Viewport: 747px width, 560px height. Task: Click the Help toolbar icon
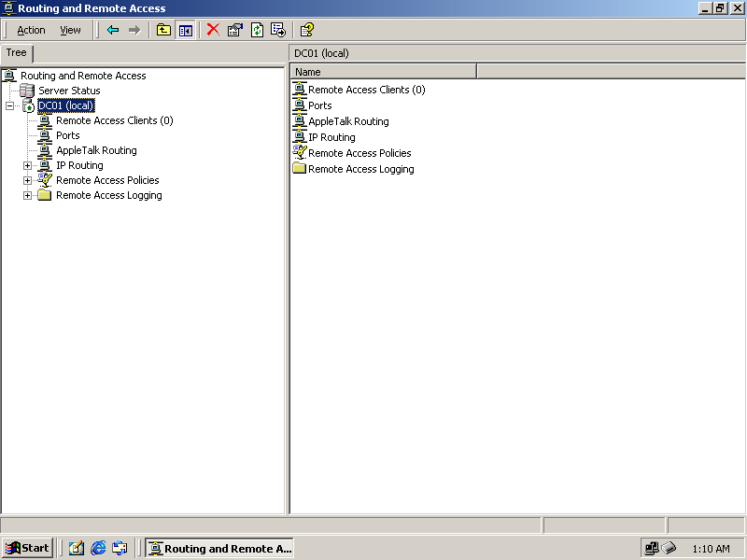(306, 30)
